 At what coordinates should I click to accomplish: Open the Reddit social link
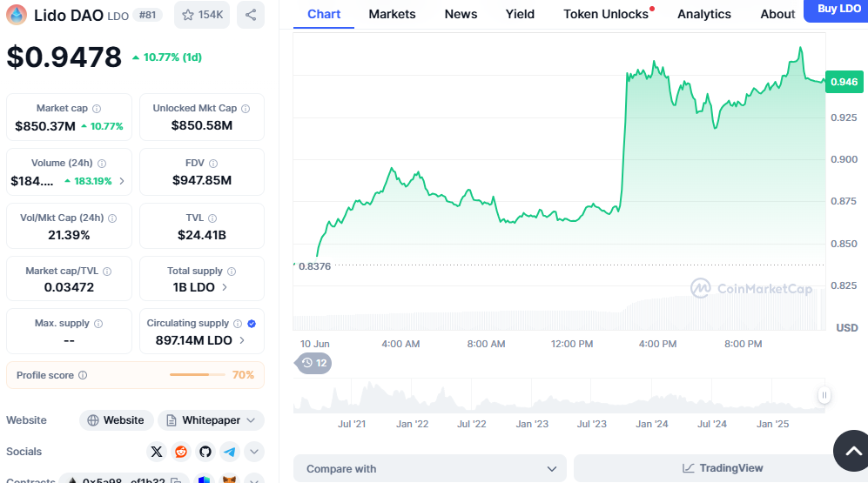pos(181,452)
